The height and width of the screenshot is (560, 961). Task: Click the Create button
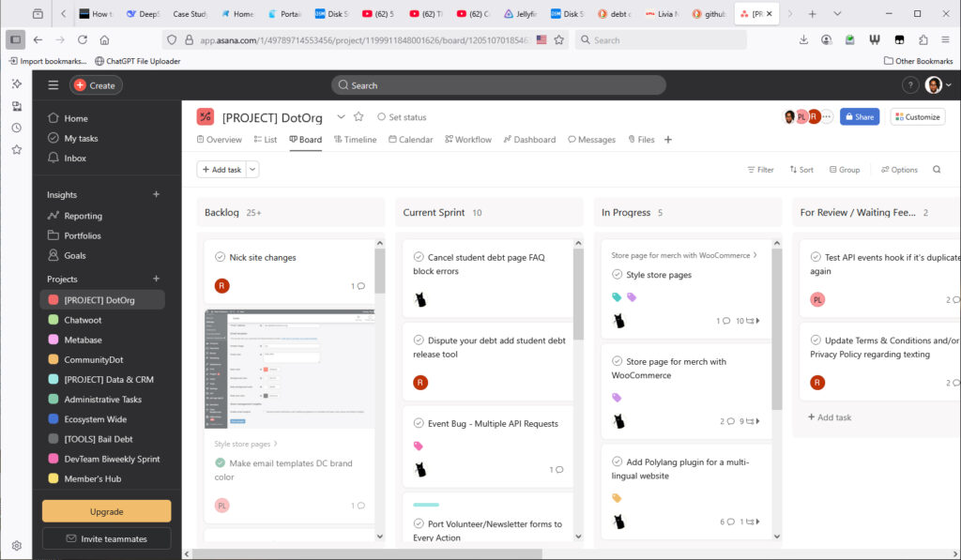96,85
